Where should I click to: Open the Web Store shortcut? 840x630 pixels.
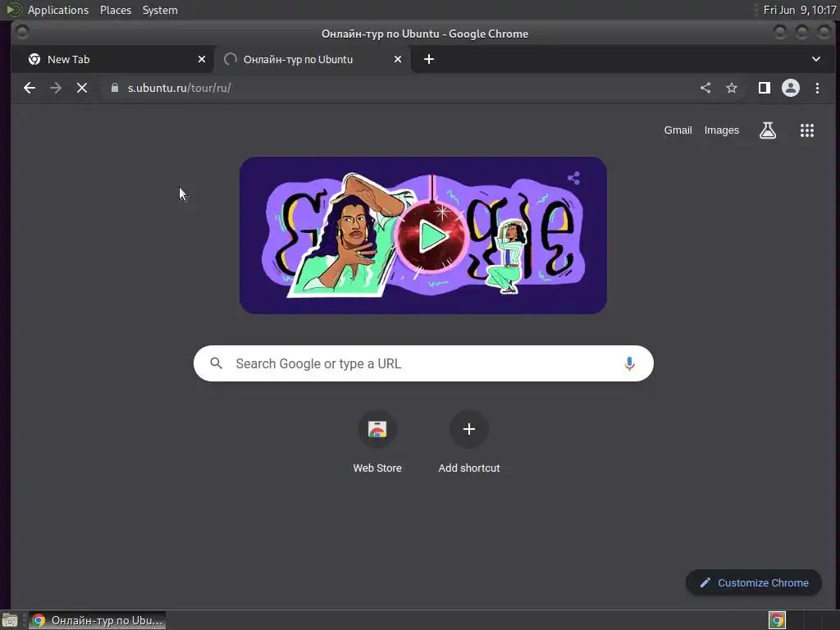tap(377, 442)
